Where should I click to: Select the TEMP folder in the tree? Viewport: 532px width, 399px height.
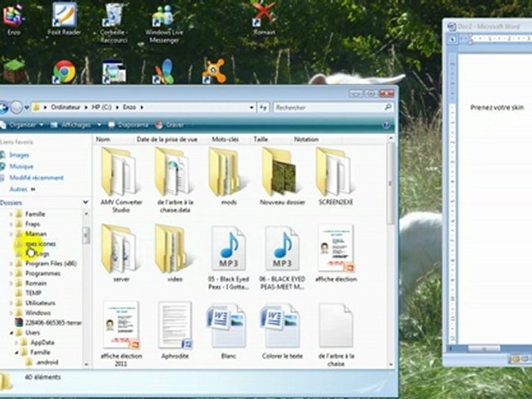pyautogui.click(x=33, y=293)
